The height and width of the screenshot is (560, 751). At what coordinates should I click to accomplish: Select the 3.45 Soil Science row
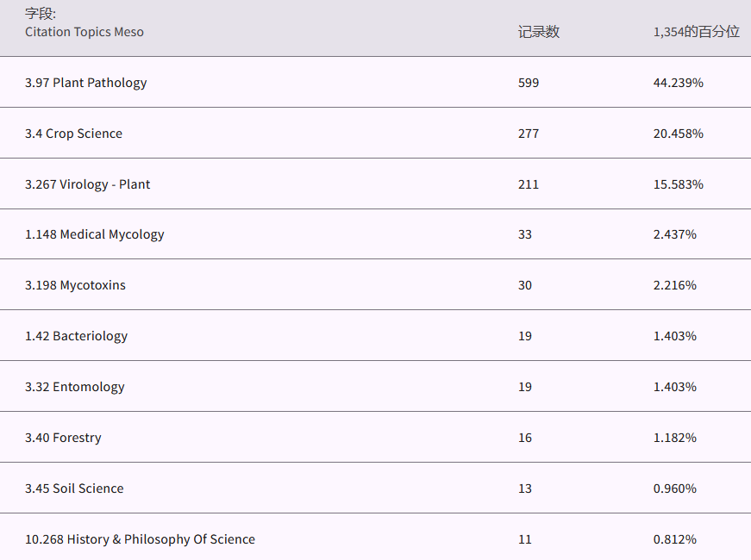(75, 488)
